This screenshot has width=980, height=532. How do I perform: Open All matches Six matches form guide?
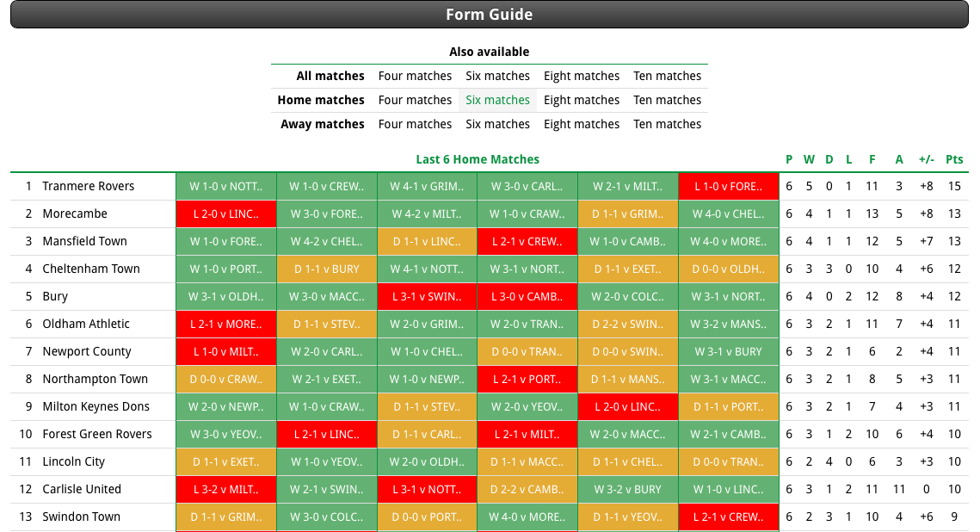[x=497, y=77]
